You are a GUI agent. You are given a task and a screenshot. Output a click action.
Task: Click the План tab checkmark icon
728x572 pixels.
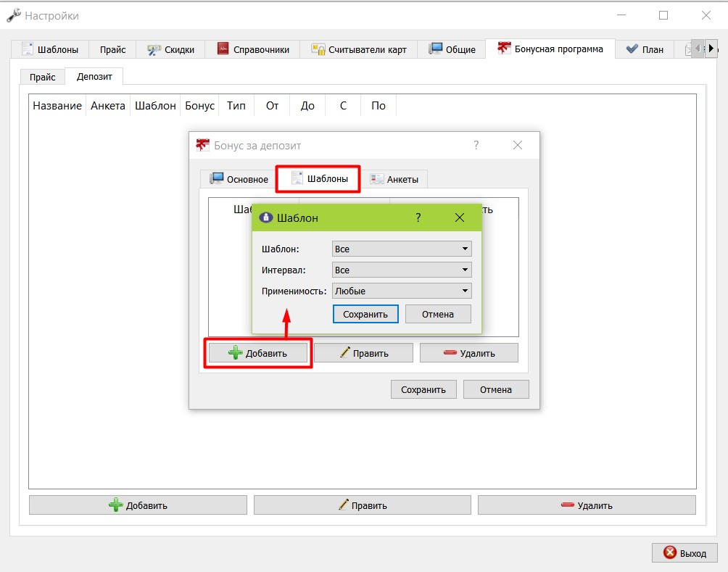632,49
